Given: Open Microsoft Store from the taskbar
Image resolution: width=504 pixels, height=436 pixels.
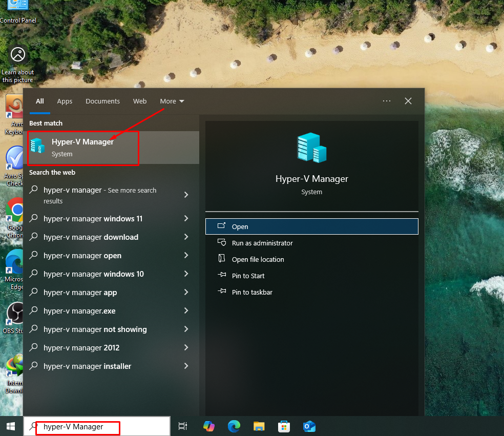Looking at the screenshot, I should (284, 426).
